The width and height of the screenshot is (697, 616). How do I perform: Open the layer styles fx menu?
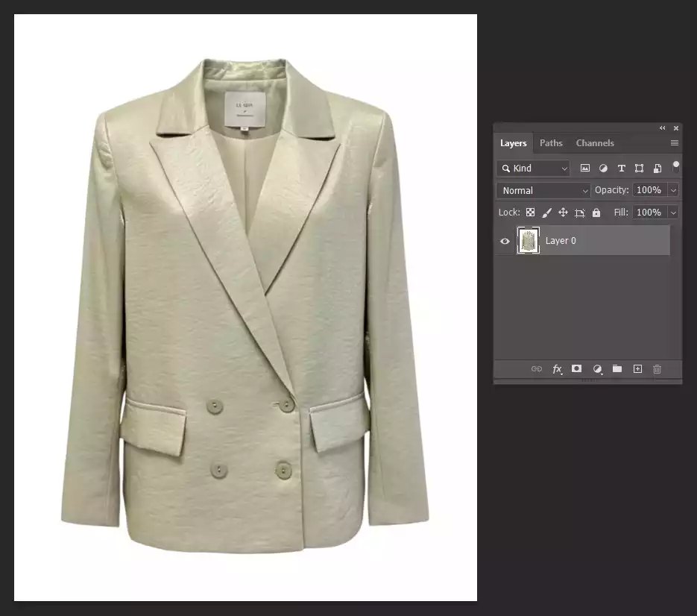[557, 368]
